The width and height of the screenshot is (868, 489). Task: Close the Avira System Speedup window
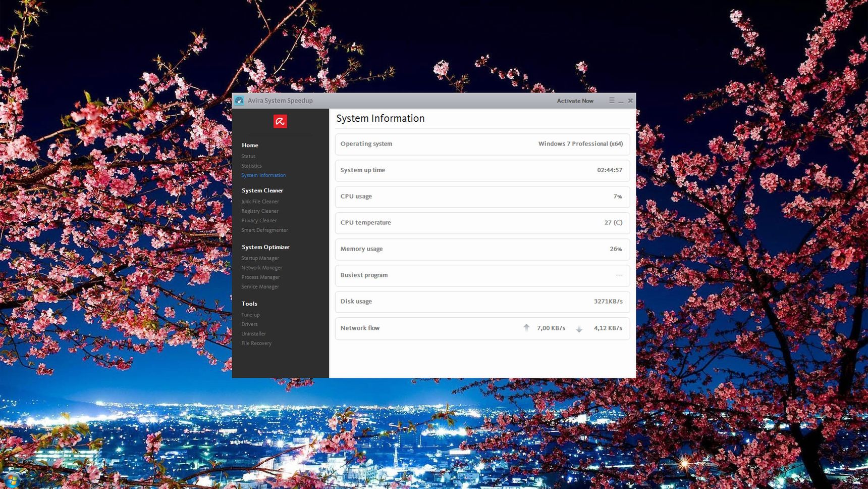(x=630, y=101)
